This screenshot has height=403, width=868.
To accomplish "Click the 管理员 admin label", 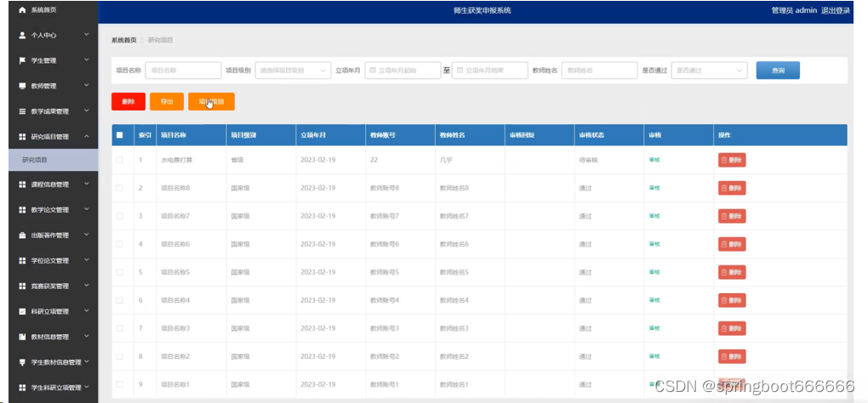I will tap(794, 10).
